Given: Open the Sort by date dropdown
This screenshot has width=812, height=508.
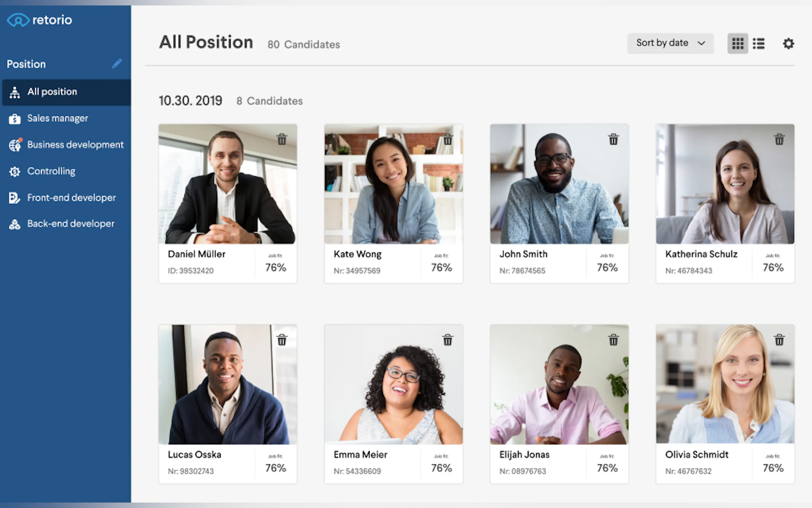Looking at the screenshot, I should 670,43.
